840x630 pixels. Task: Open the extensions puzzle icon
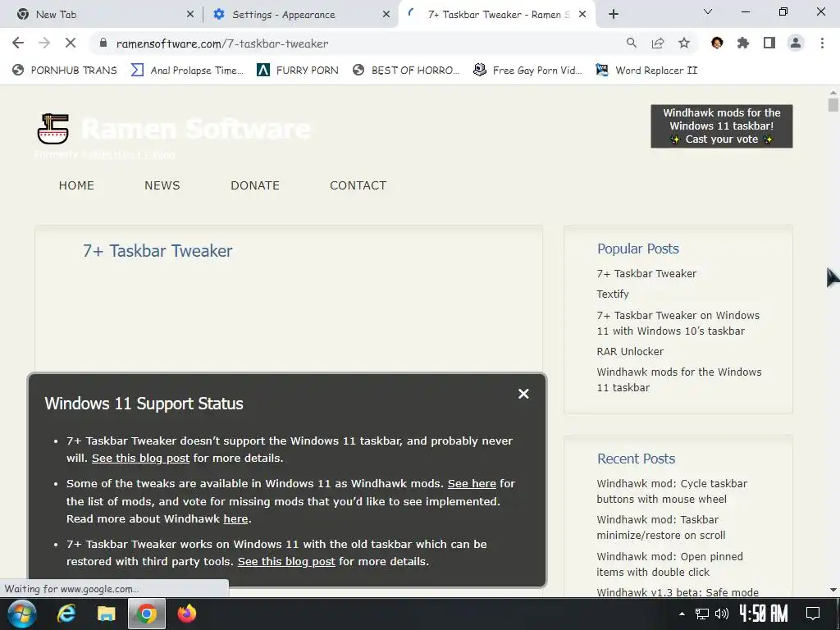tap(743, 43)
